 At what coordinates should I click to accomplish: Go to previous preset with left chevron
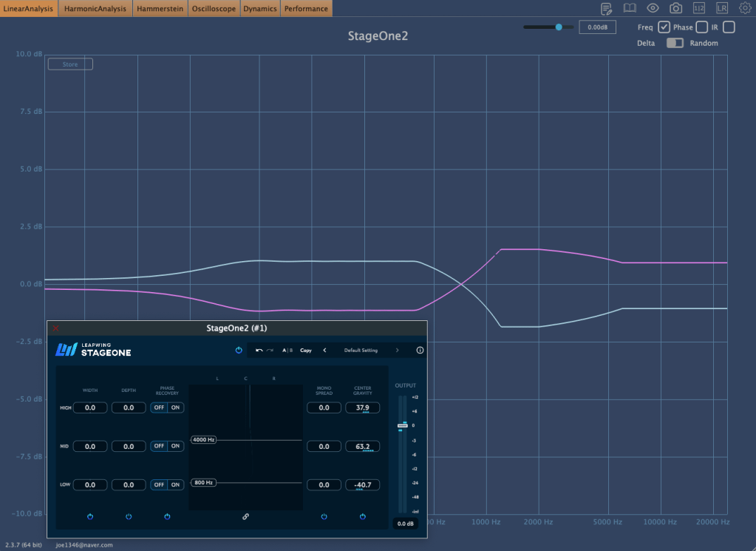click(324, 350)
